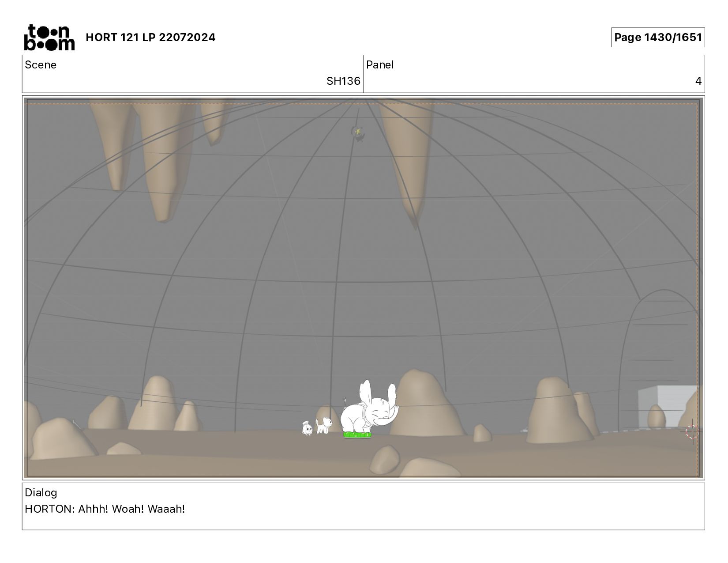Click the green pad under the elephant
The width and height of the screenshot is (728, 563).
pyautogui.click(x=357, y=435)
